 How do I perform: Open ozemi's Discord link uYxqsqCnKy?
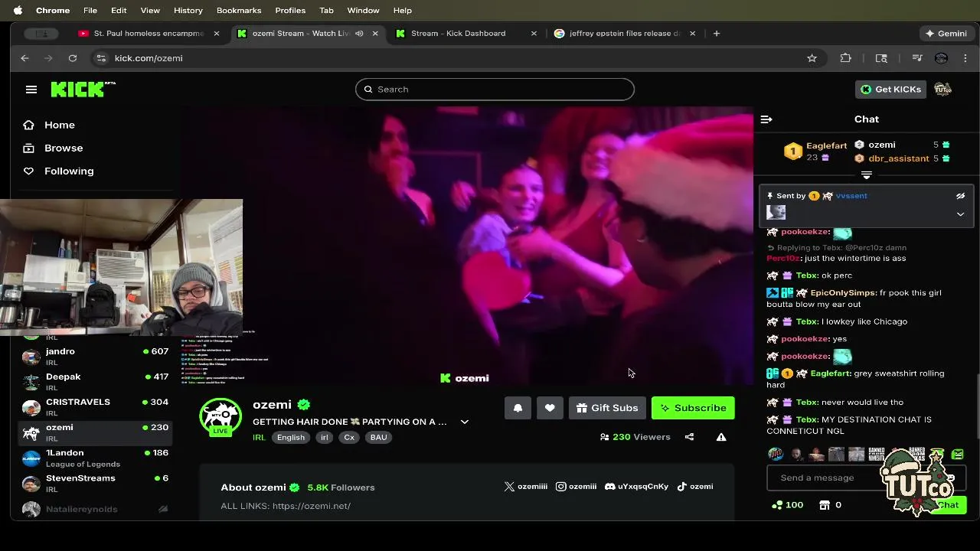coord(636,487)
